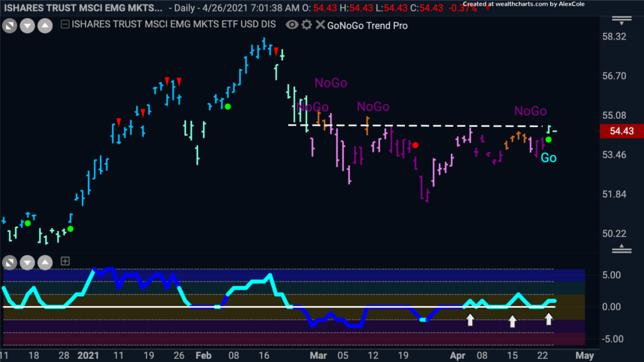Move oscillator pane up with the up-arrow button

point(45,262)
